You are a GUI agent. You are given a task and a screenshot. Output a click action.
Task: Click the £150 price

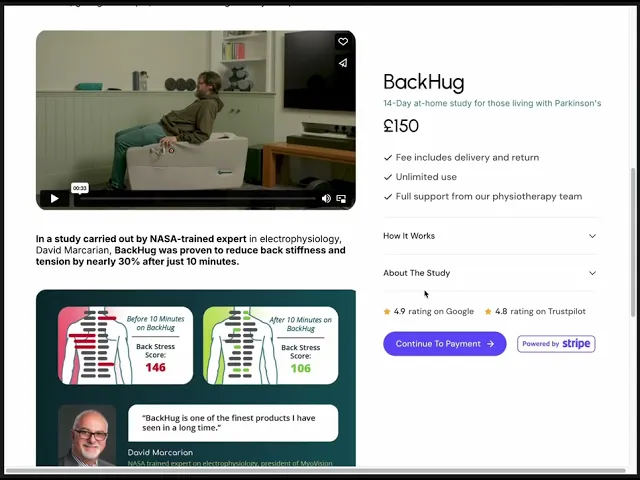click(401, 126)
